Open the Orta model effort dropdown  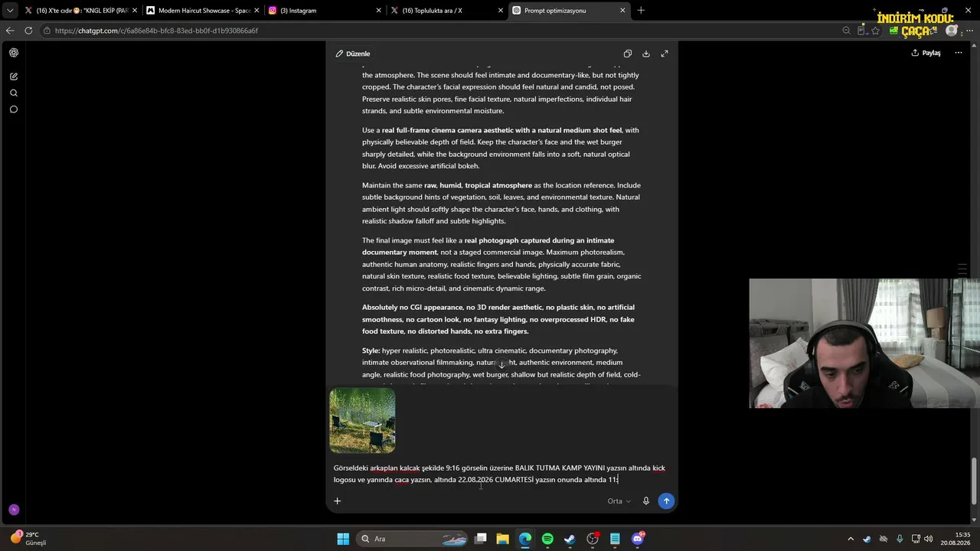click(x=619, y=501)
